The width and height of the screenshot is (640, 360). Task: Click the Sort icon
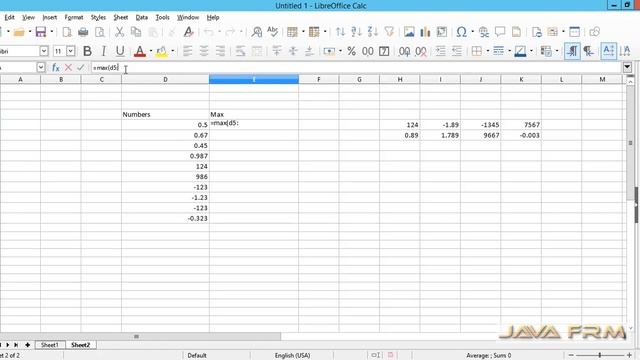[340, 32]
